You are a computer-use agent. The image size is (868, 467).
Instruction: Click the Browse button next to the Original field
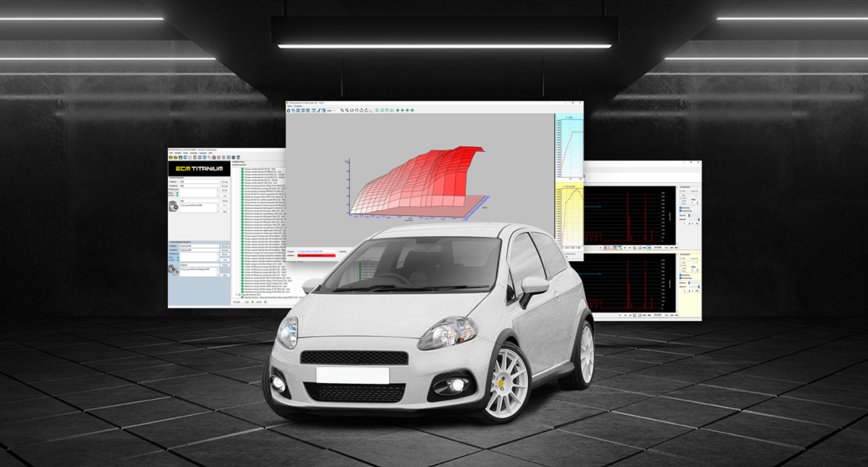225,182
